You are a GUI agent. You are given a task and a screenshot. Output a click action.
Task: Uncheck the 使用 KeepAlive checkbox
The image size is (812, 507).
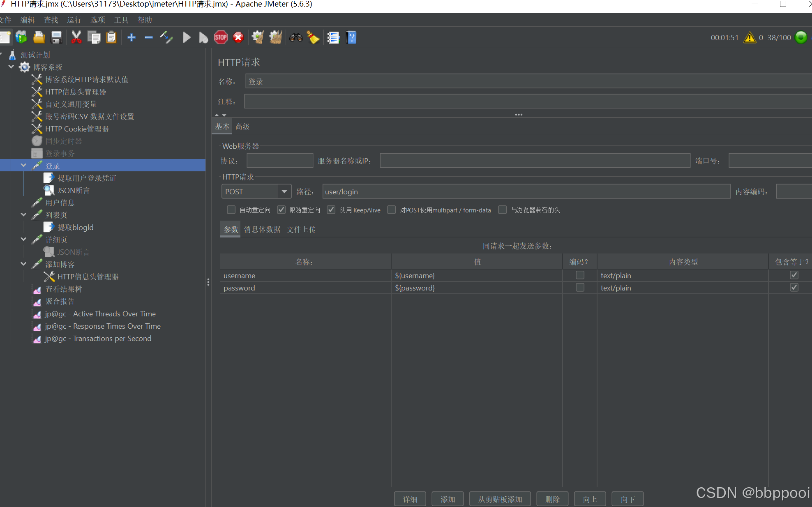click(x=331, y=210)
